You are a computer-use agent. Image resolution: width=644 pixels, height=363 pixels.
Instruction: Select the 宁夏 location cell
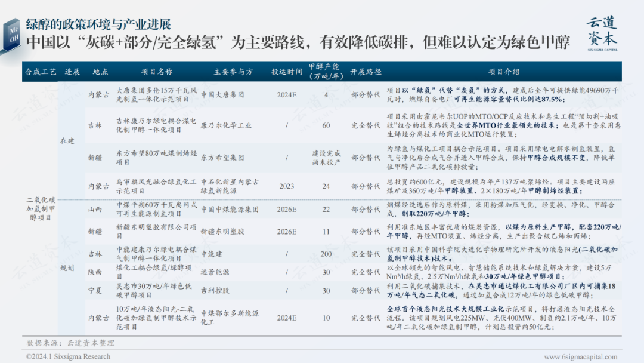[95, 291]
